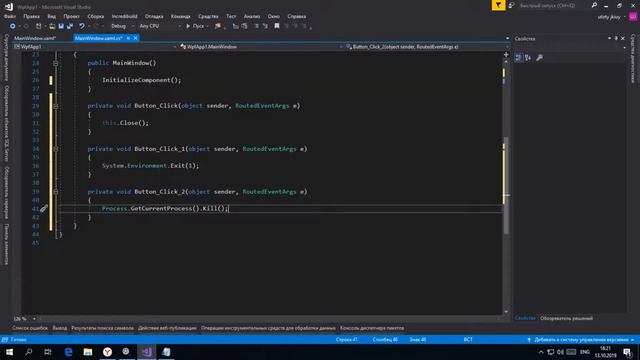Screen dimensions: 640x360
Task: Click the Windows taskbar search icon
Action: point(29,352)
